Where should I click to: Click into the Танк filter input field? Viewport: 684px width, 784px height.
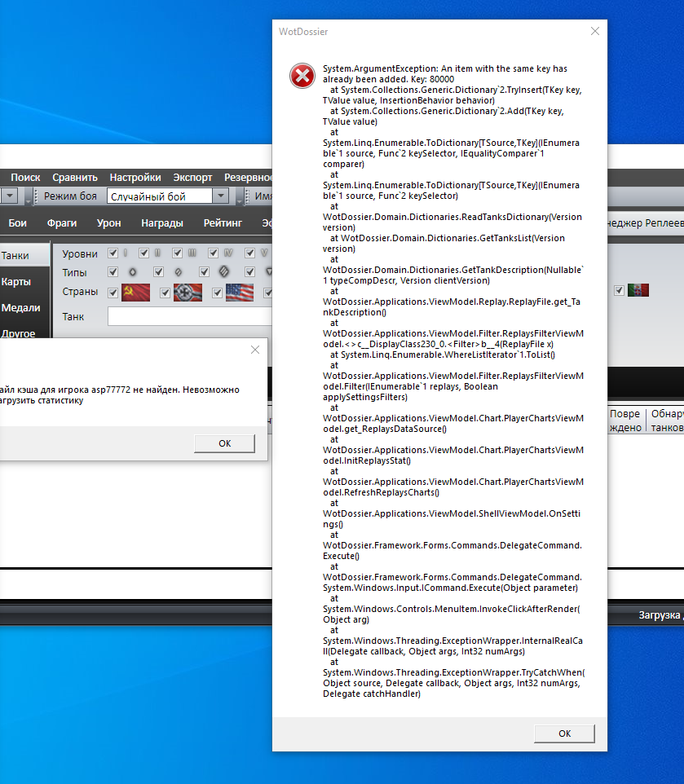[190, 316]
